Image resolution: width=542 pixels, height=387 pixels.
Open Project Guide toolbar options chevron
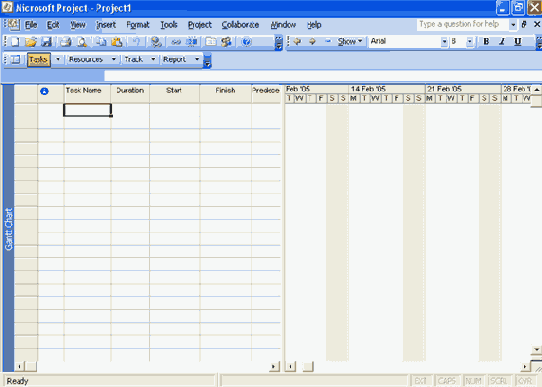[207, 60]
